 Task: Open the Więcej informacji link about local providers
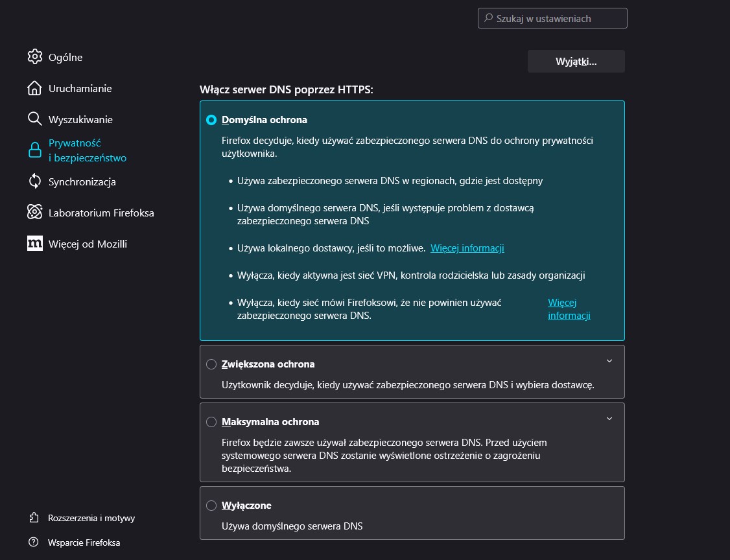pyautogui.click(x=467, y=248)
